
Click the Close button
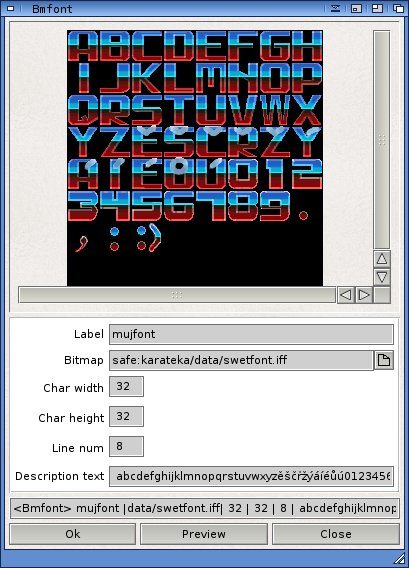pyautogui.click(x=336, y=534)
